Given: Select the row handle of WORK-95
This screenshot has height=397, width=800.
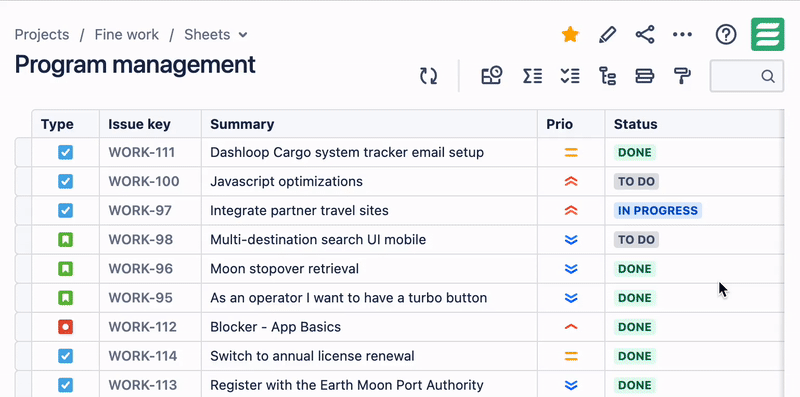Looking at the screenshot, I should tap(23, 297).
